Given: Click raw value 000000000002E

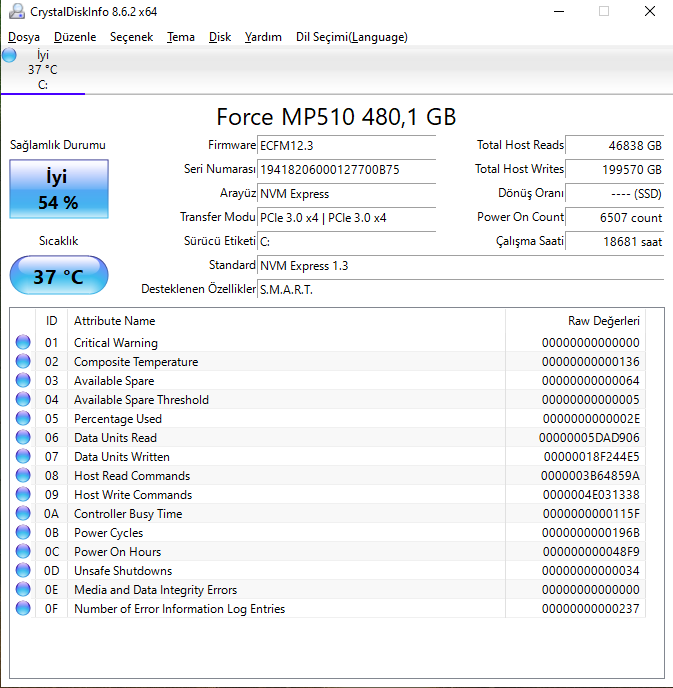Looking at the screenshot, I should pyautogui.click(x=591, y=419).
